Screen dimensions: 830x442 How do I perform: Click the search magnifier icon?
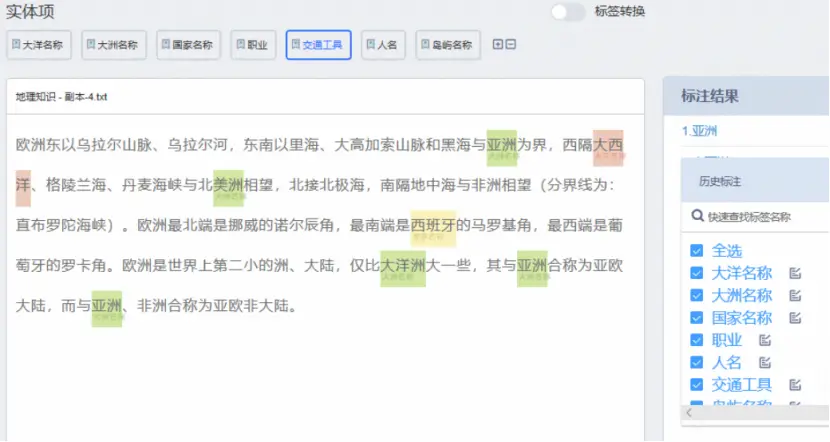[697, 215]
